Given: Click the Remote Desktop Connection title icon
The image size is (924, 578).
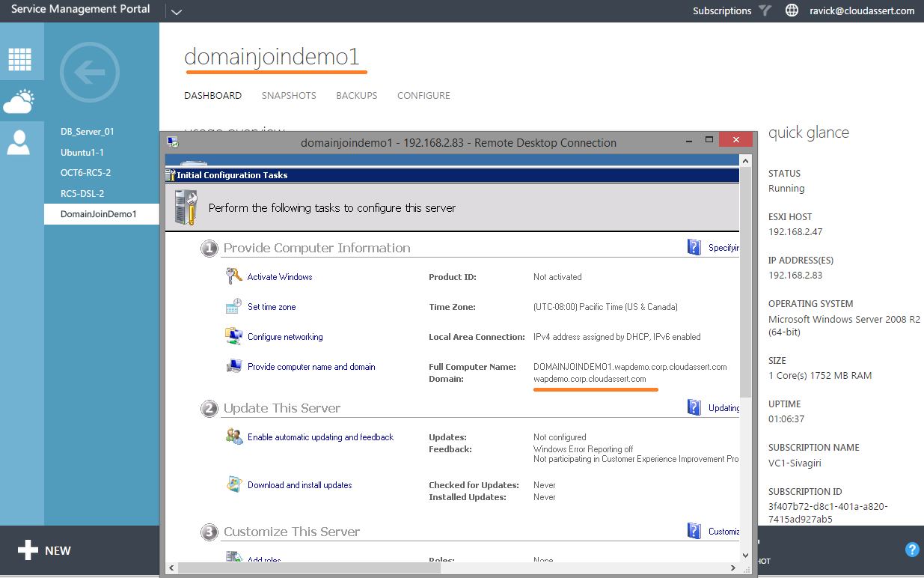Looking at the screenshot, I should click(x=172, y=142).
